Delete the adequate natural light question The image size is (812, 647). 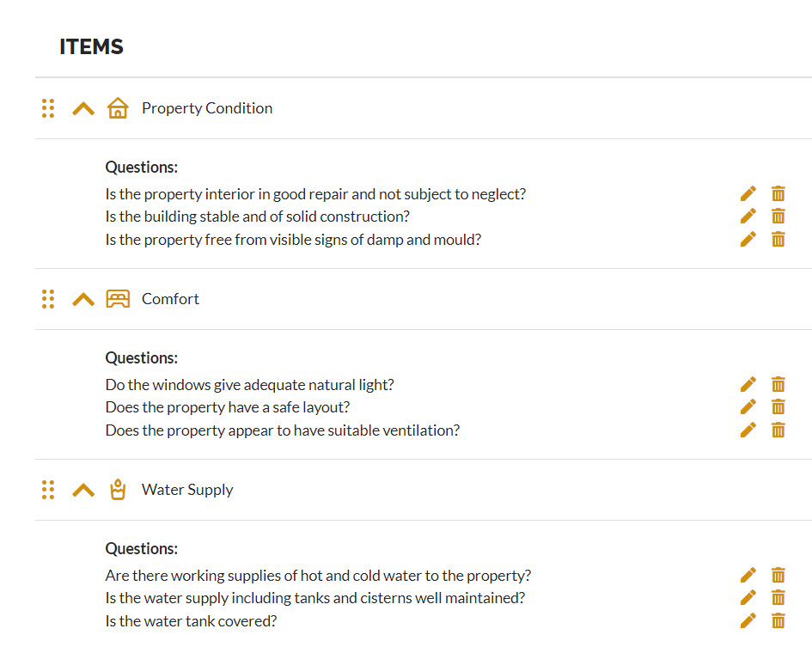point(778,384)
